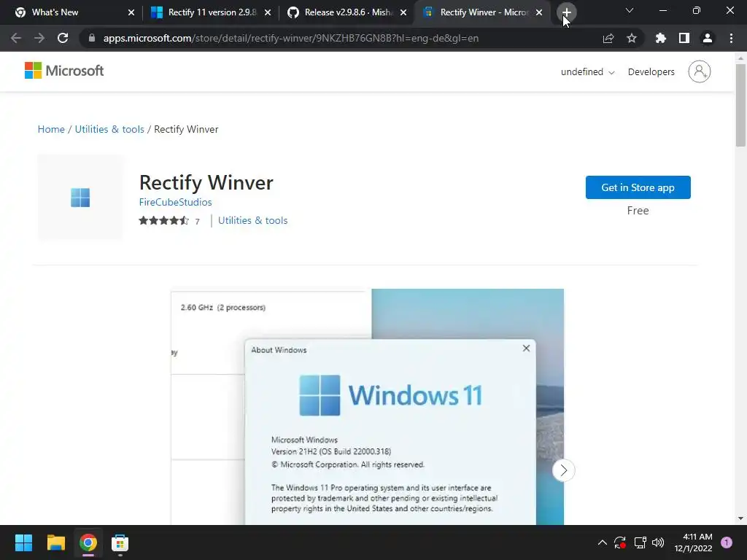Image resolution: width=747 pixels, height=560 pixels.
Task: Open the clock showing 4:11 AM
Action: point(693,542)
